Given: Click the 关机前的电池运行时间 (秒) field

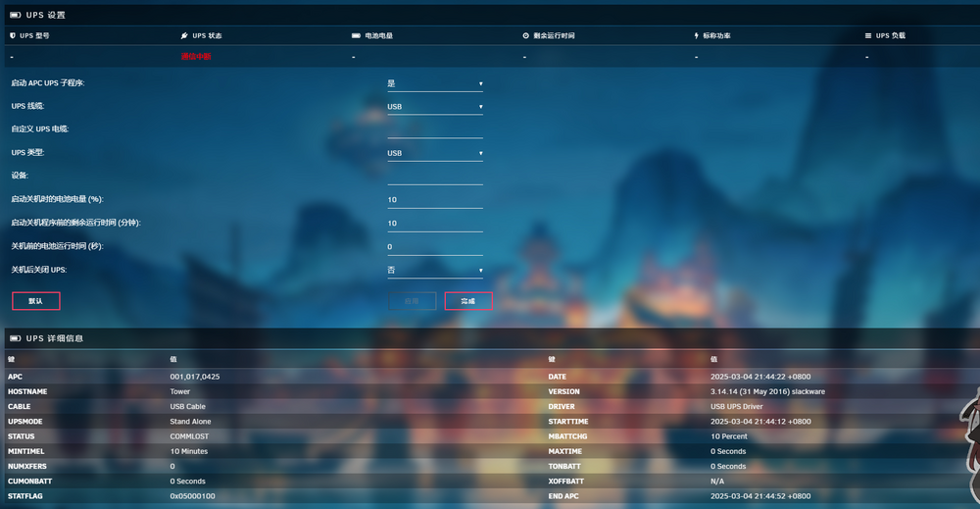Looking at the screenshot, I should click(x=435, y=247).
